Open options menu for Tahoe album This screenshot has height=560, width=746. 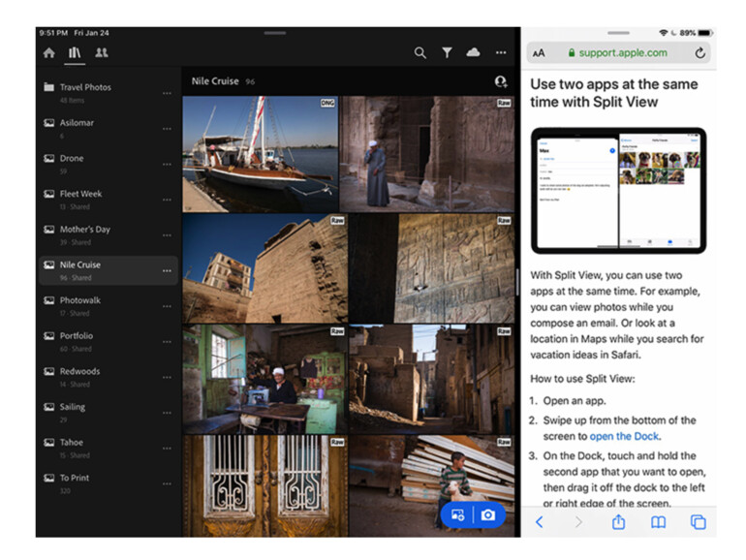pos(167,449)
